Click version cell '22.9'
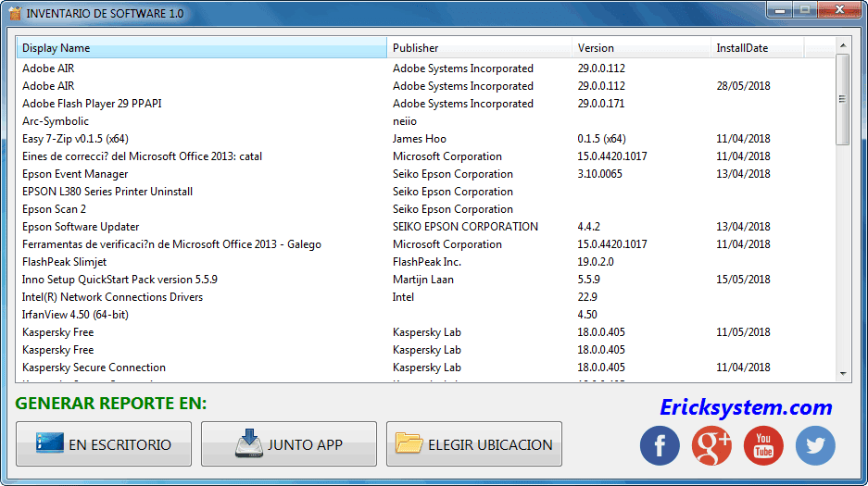This screenshot has width=868, height=486. point(587,297)
